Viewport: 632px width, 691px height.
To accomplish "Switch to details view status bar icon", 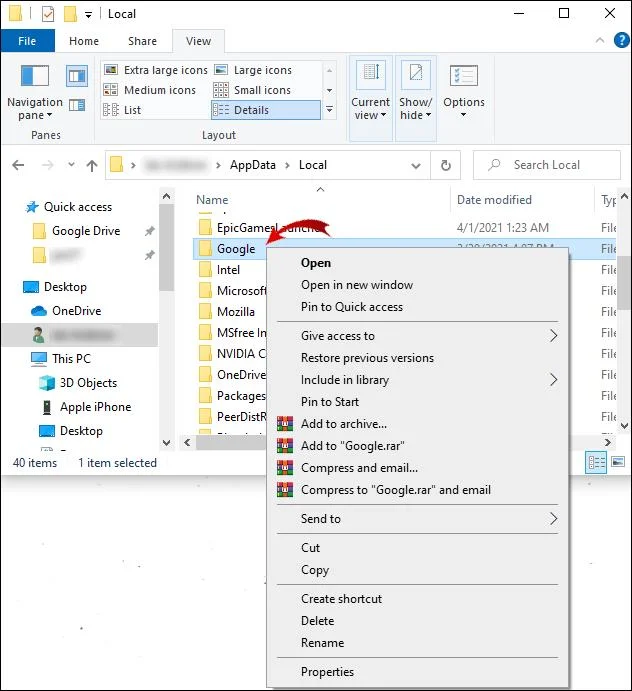I will (596, 463).
